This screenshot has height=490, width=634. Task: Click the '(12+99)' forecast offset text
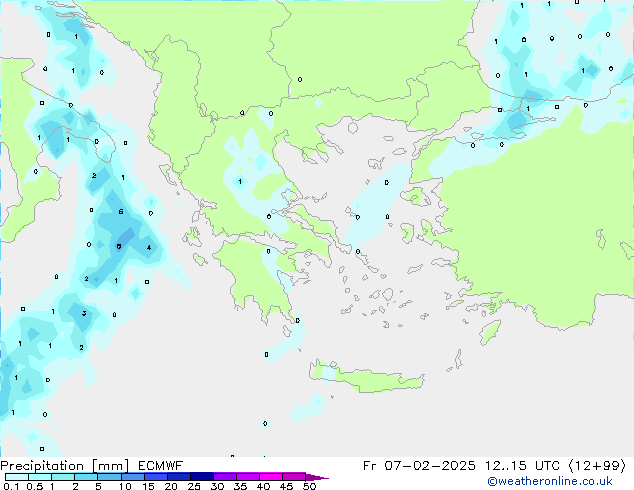click(597, 466)
